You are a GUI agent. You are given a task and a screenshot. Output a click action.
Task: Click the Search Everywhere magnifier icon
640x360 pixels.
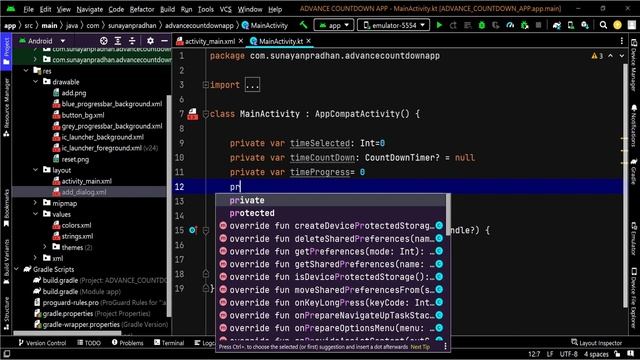click(x=603, y=25)
